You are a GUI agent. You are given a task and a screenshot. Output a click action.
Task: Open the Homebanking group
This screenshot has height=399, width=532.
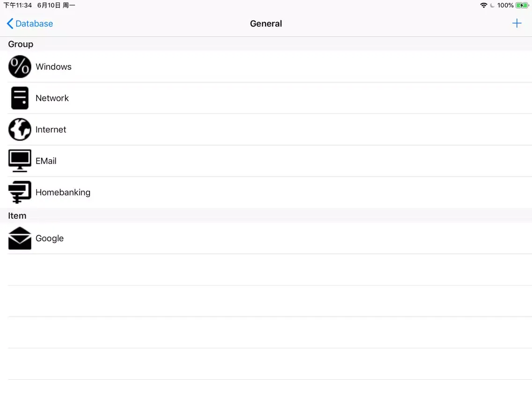(63, 192)
